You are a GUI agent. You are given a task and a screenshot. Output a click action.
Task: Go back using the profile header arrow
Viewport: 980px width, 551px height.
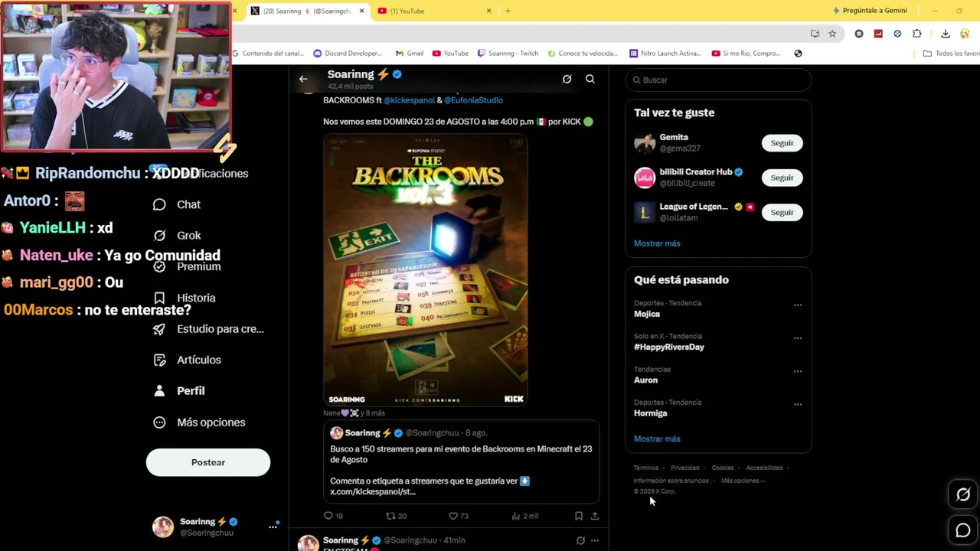point(303,79)
